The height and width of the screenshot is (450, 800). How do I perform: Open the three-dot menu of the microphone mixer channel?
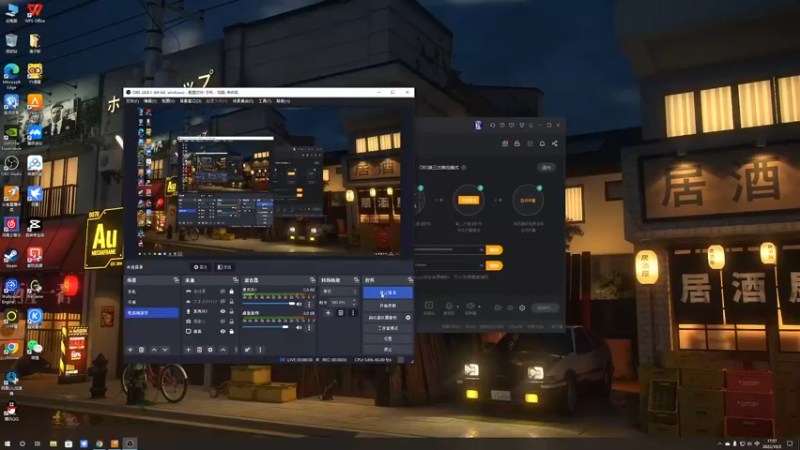tap(309, 304)
